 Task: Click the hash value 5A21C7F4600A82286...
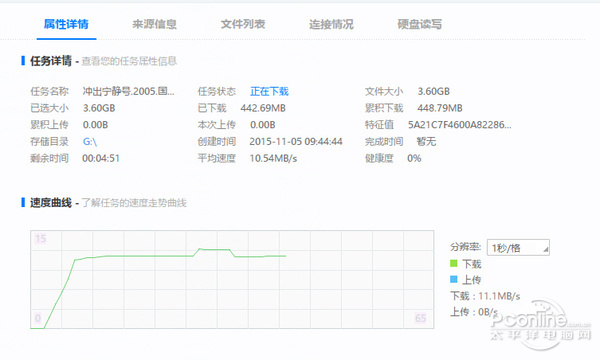[x=460, y=125]
